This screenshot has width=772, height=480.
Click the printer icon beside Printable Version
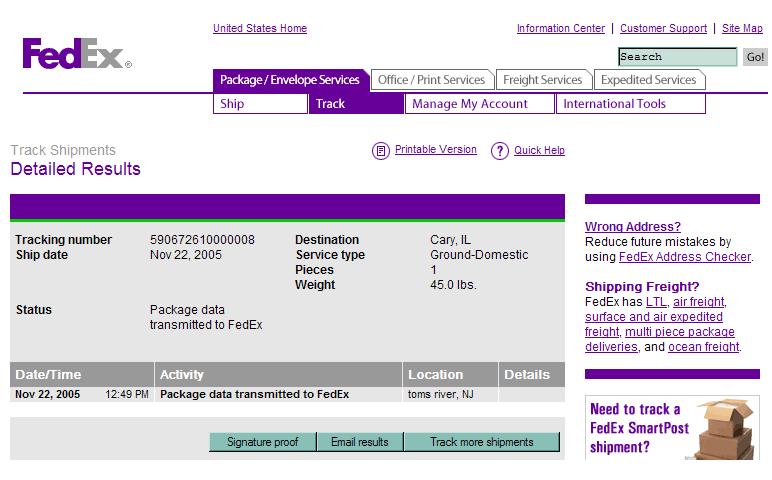point(380,151)
